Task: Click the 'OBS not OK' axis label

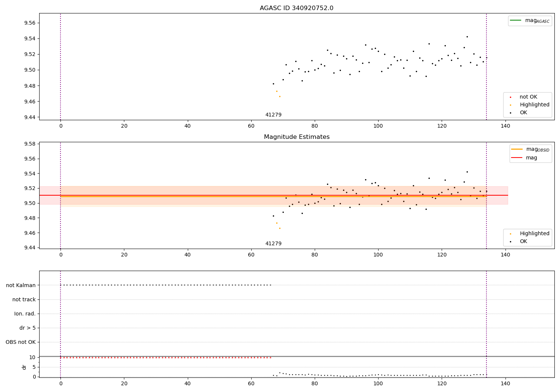Action: [x=21, y=342]
